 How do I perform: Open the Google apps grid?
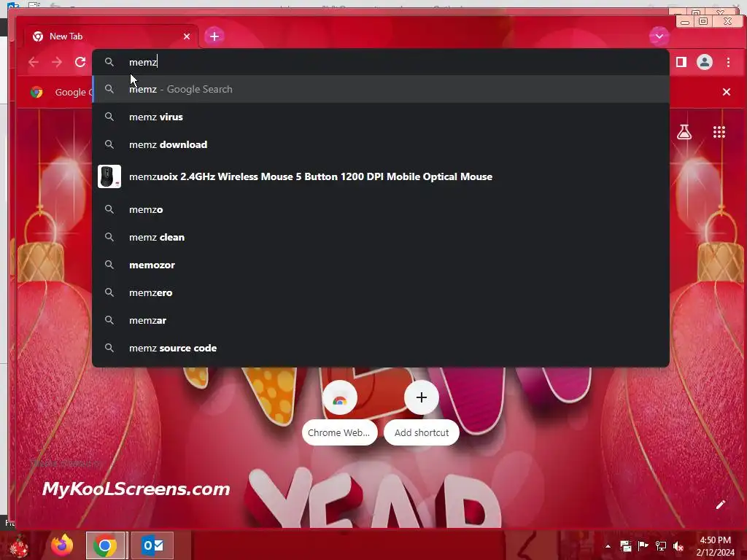tap(719, 132)
